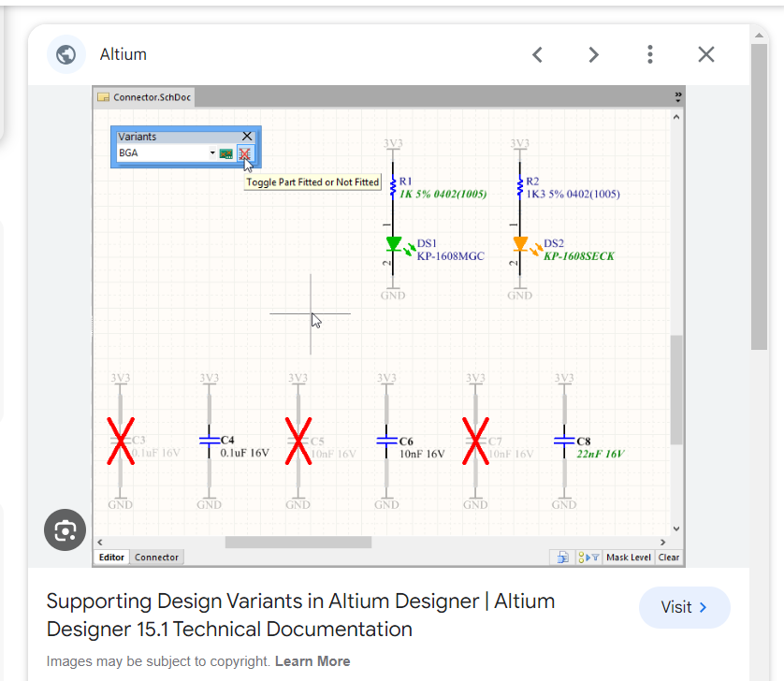Click the Visit button
This screenshot has width=784, height=681.
685,607
